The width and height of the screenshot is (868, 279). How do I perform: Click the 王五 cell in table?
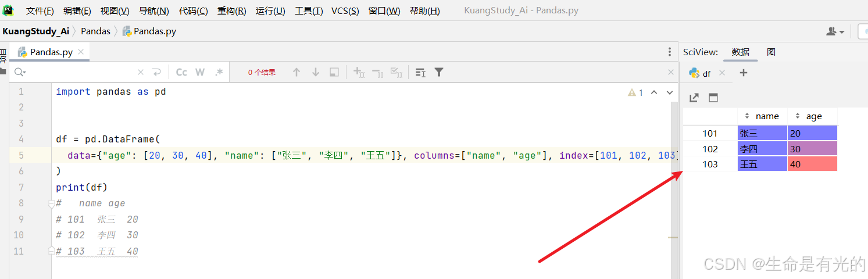click(x=762, y=164)
